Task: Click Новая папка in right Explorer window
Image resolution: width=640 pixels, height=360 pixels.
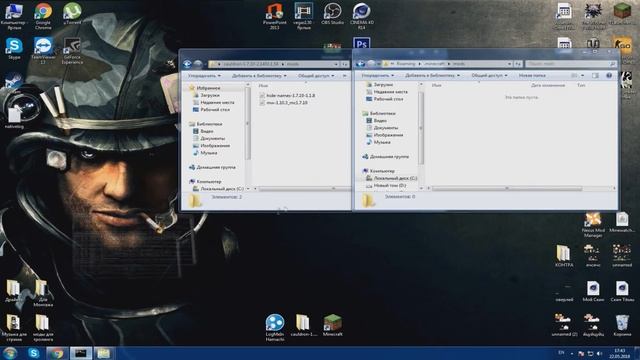Action: 532,76
